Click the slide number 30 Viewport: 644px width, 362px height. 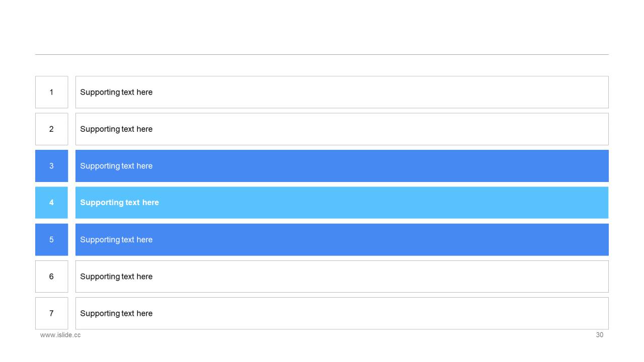click(x=600, y=335)
